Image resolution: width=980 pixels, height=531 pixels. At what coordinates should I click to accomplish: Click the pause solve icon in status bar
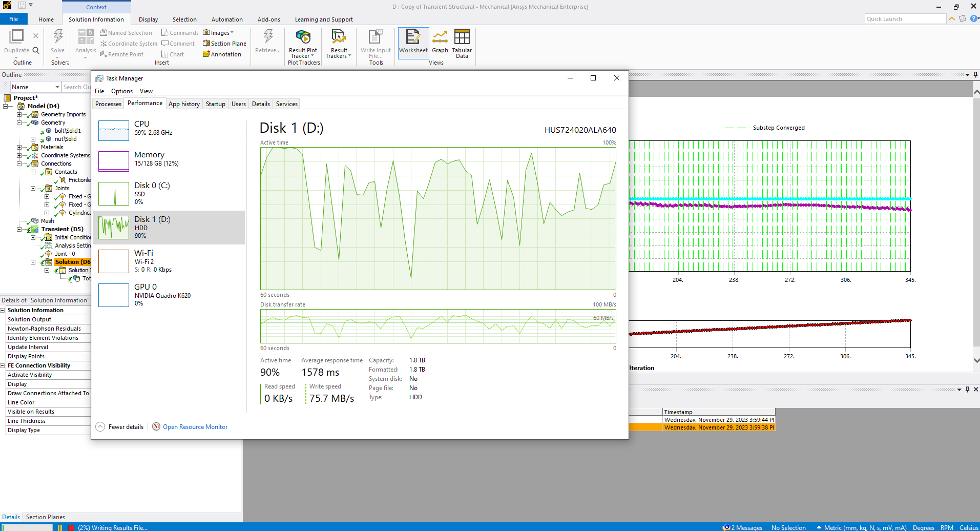click(60, 527)
